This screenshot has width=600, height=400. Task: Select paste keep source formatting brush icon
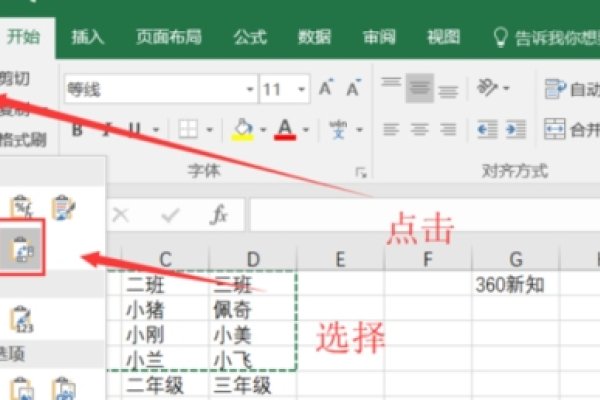tap(64, 207)
